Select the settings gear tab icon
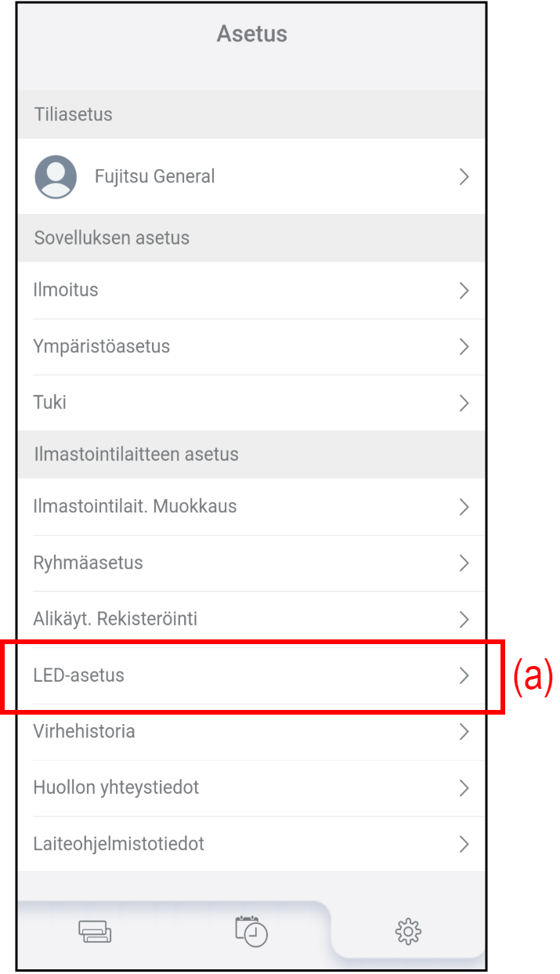The width and height of the screenshot is (560, 974). (408, 932)
